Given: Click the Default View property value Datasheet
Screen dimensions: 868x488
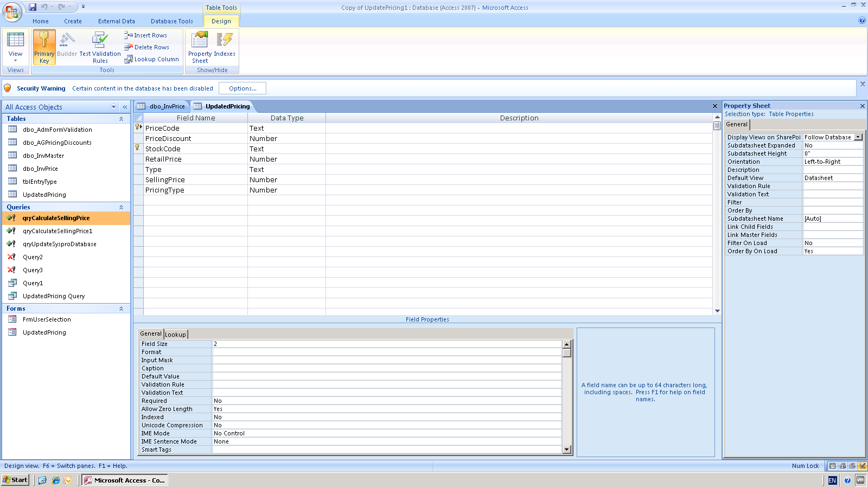Looking at the screenshot, I should click(833, 178).
